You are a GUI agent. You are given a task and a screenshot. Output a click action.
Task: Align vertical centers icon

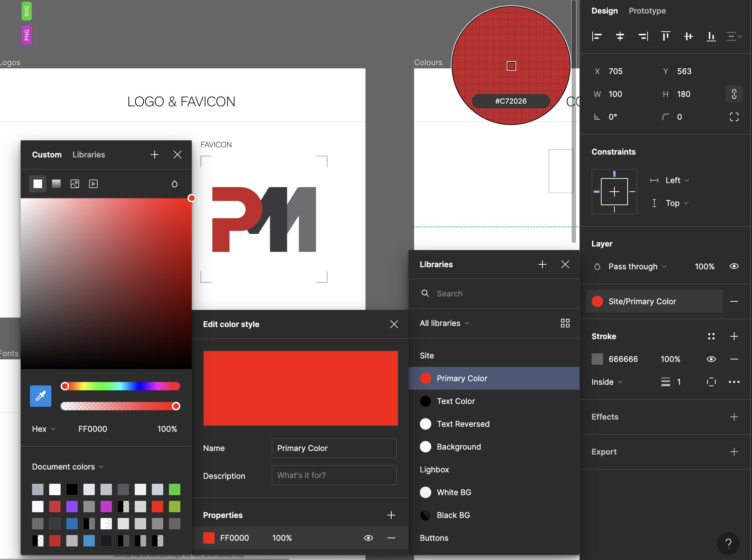(x=689, y=36)
